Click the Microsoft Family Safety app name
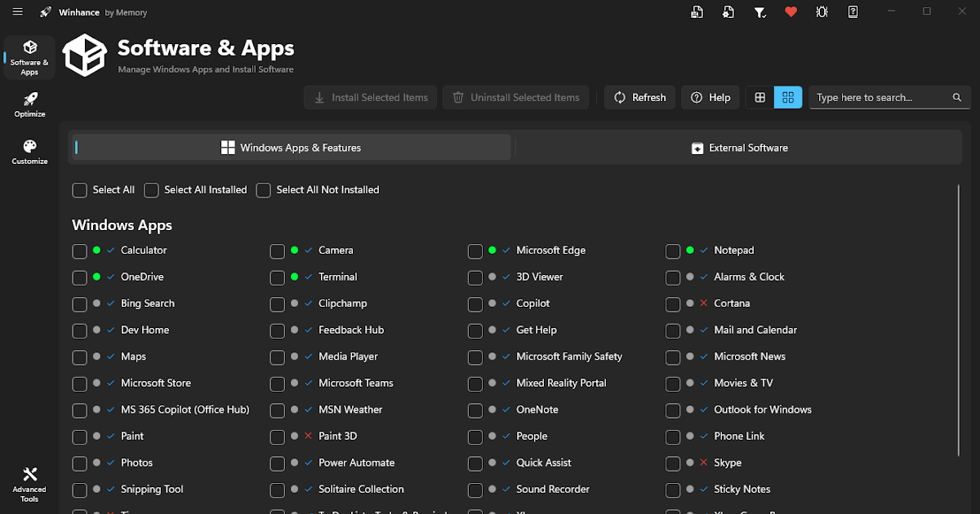 click(569, 357)
